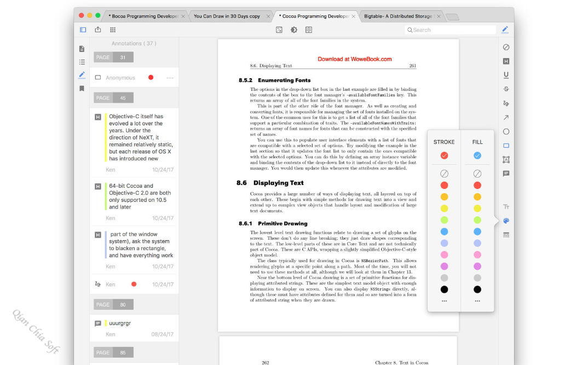Click the PAGE 80 header

(114, 305)
